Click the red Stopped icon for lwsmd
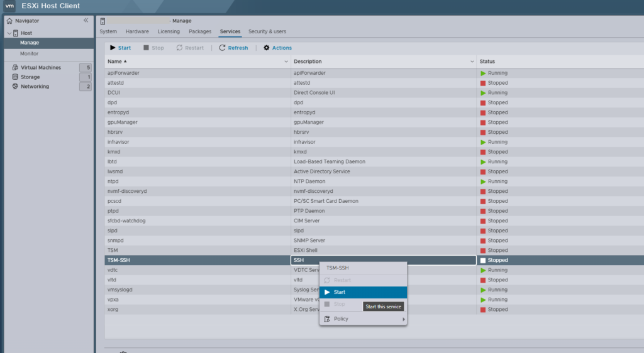This screenshot has height=353, width=644. click(483, 171)
